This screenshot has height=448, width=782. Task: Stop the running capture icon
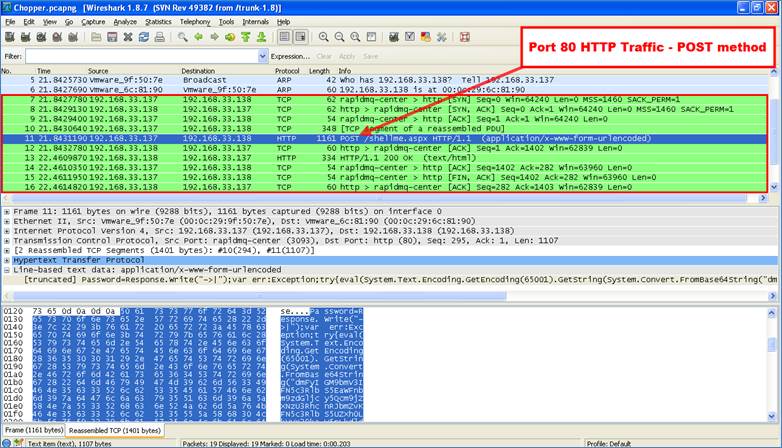(57, 37)
